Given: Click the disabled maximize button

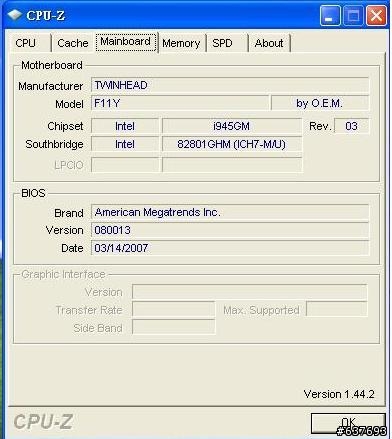Looking at the screenshot, I should tap(353, 15).
